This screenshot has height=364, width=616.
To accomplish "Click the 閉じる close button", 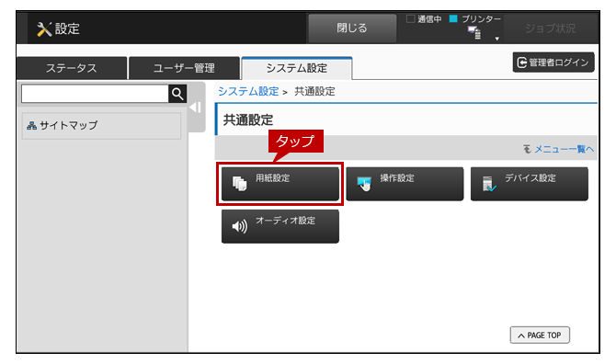I will tap(352, 28).
